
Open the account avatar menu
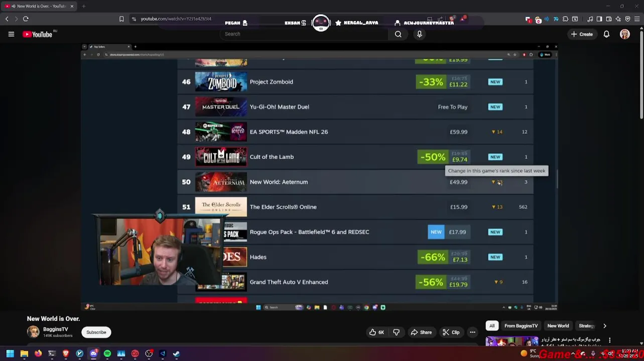pyautogui.click(x=625, y=34)
